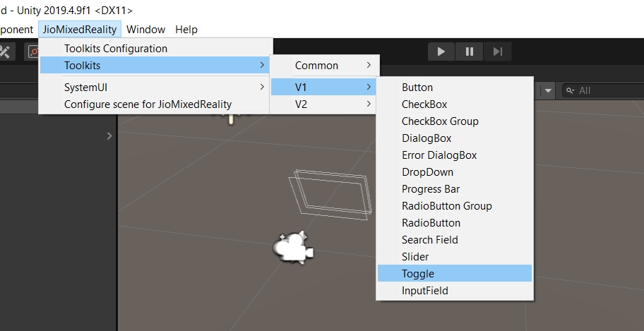Screen dimensions: 644x331
Task: Click Toolkits Configuration menu item
Action: (116, 49)
